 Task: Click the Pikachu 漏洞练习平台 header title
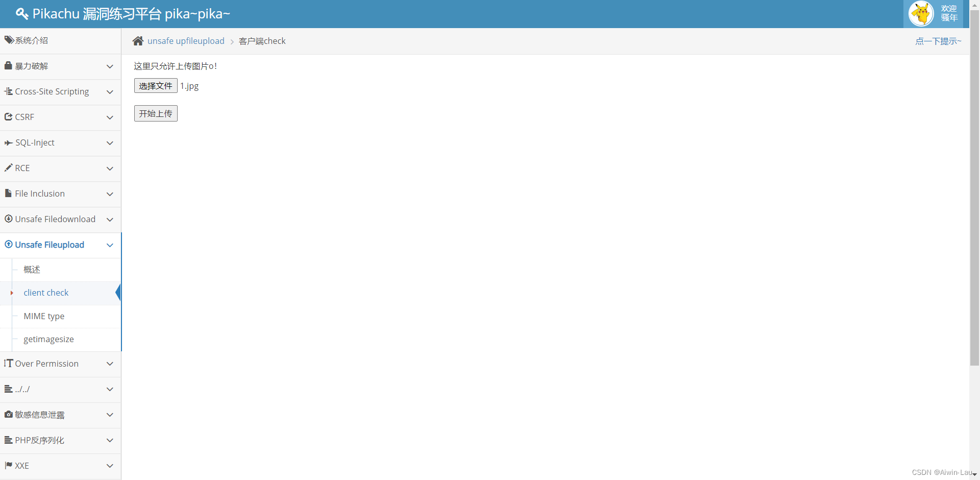(131, 14)
